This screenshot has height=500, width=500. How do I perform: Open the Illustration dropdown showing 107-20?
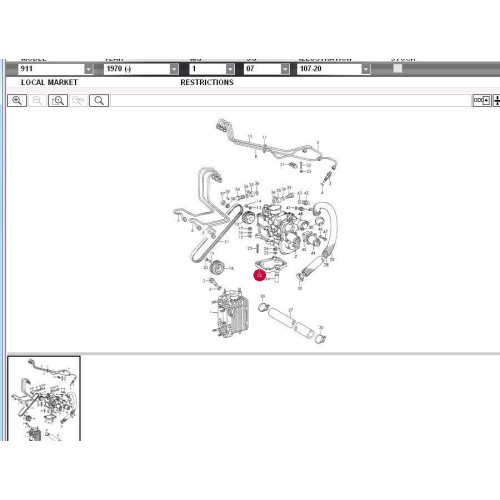coord(334,69)
